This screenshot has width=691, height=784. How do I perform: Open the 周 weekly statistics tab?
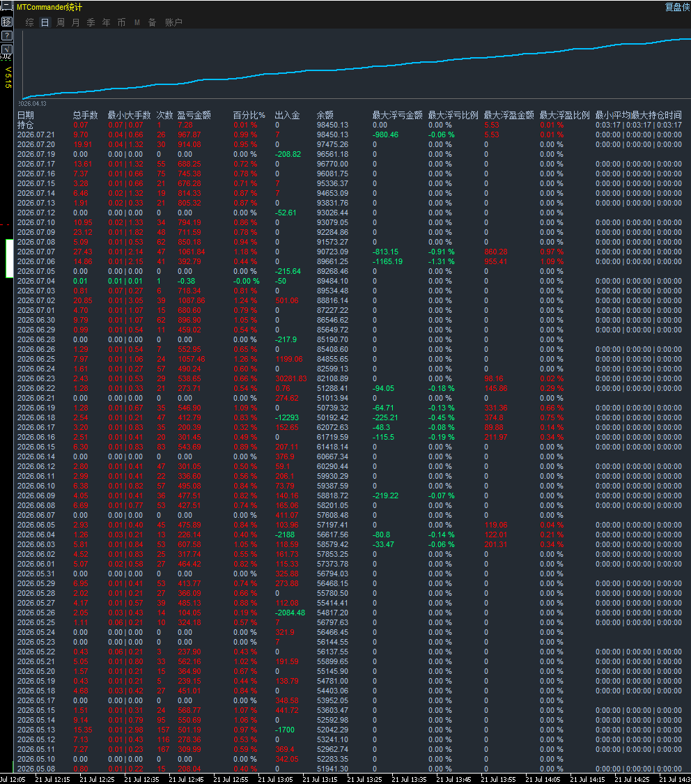tap(61, 22)
